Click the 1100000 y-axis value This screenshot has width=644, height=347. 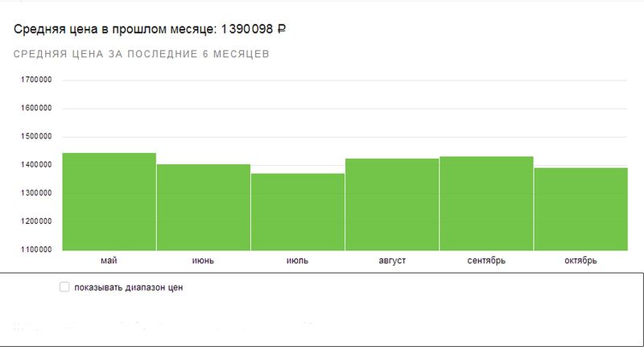[x=36, y=250]
